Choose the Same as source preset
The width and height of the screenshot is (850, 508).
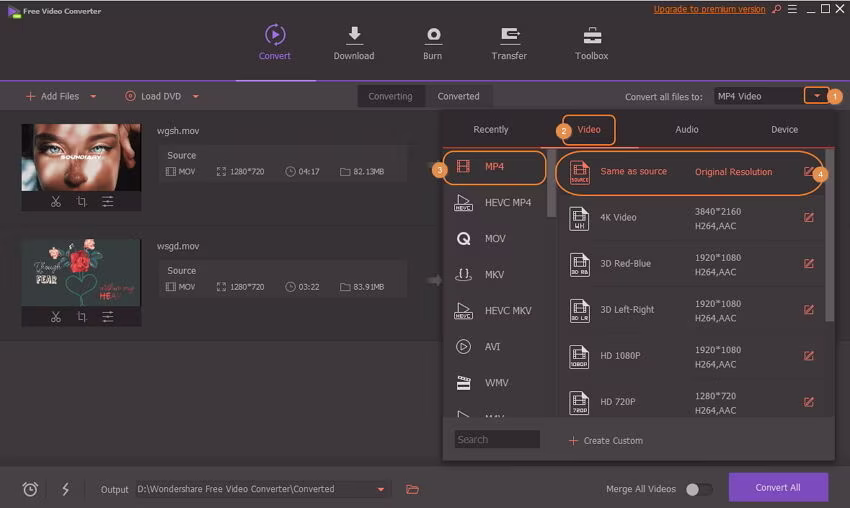point(690,172)
